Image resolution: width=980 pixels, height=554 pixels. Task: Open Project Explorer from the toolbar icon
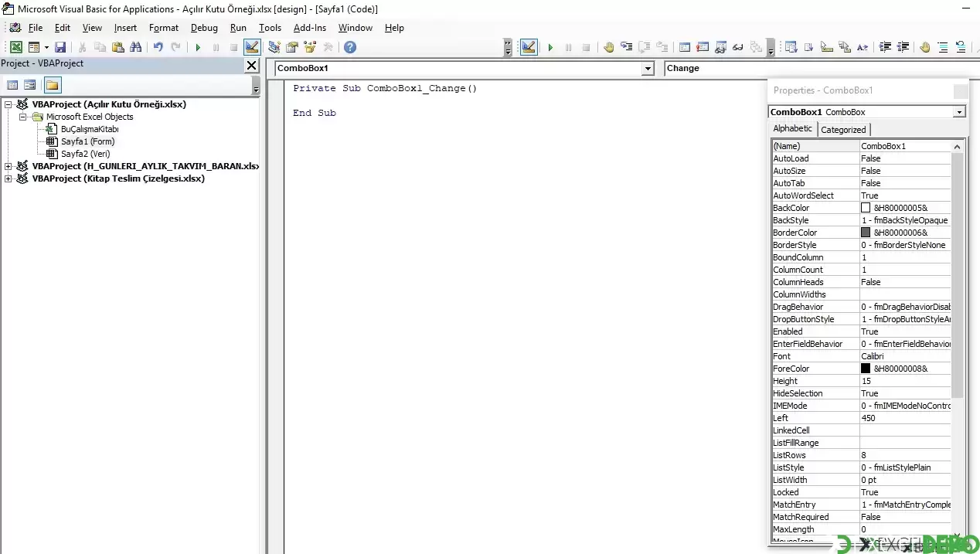pyautogui.click(x=274, y=47)
